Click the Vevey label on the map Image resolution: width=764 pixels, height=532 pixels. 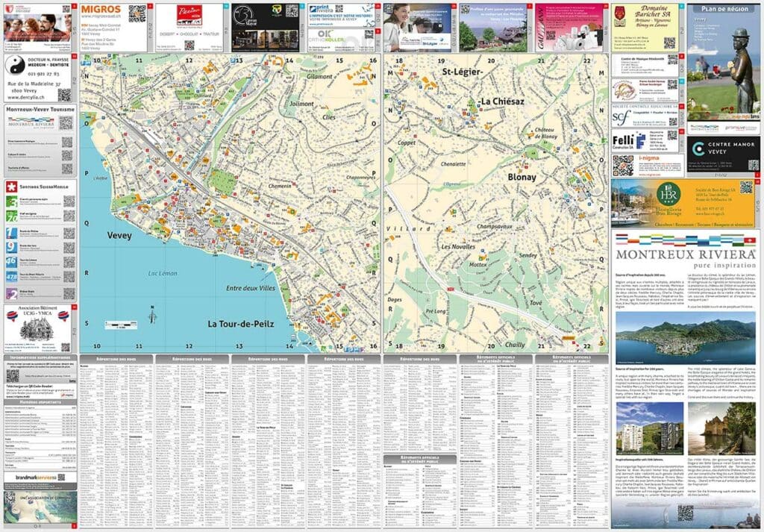point(119,236)
